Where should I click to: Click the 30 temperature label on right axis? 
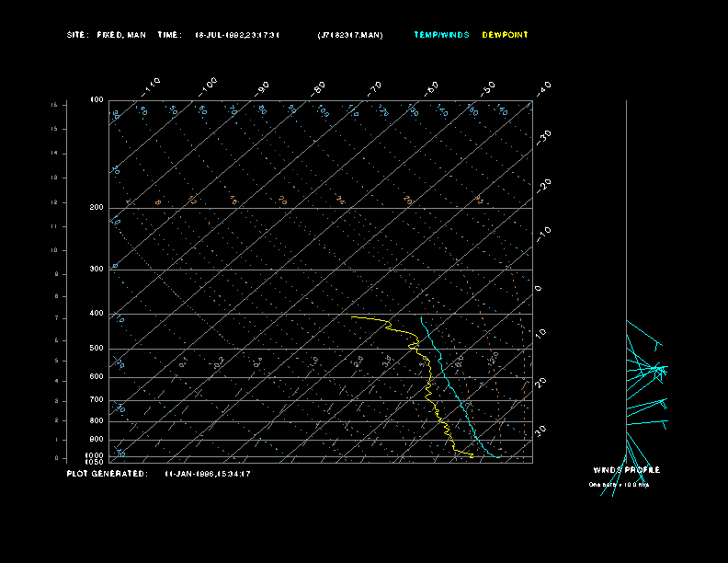click(x=540, y=431)
